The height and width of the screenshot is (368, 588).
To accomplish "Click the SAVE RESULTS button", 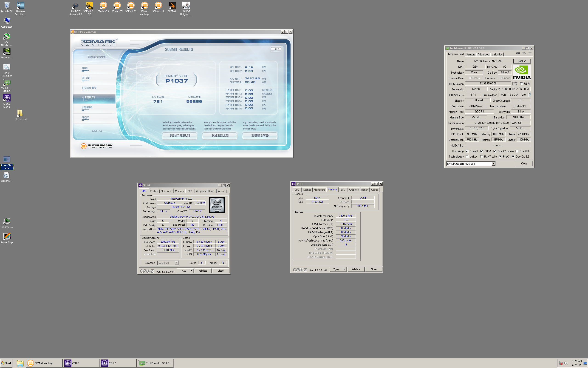I will coord(220,135).
